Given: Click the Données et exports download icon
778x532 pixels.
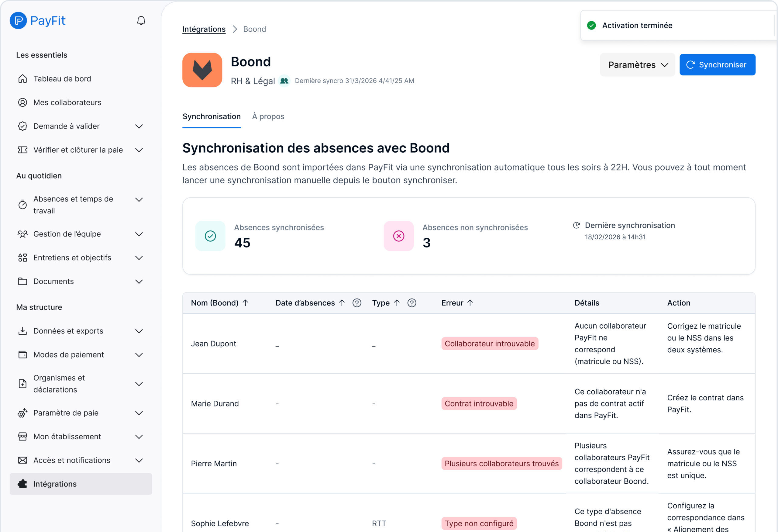Looking at the screenshot, I should [x=22, y=331].
